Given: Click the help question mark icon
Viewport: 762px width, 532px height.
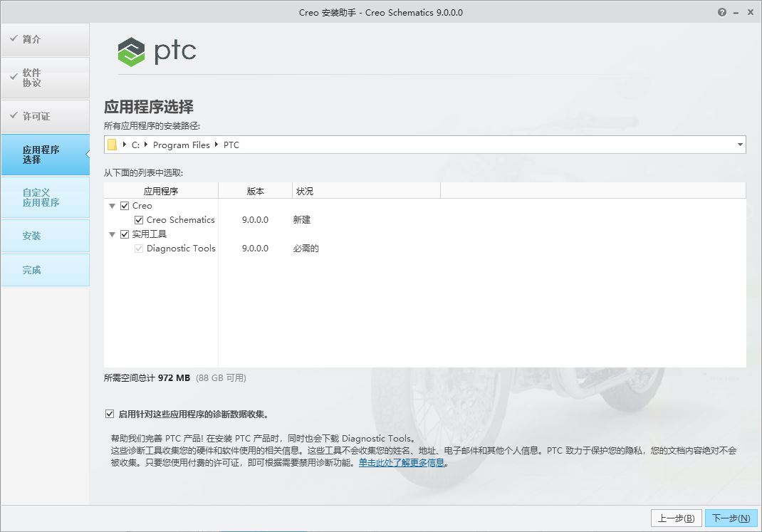Looking at the screenshot, I should point(721,13).
